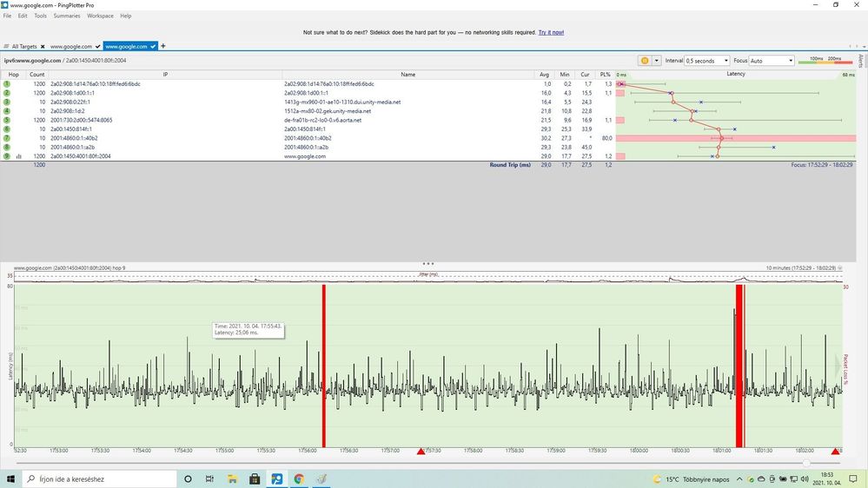The image size is (868, 488).
Task: Open the Help menu
Action: point(126,16)
